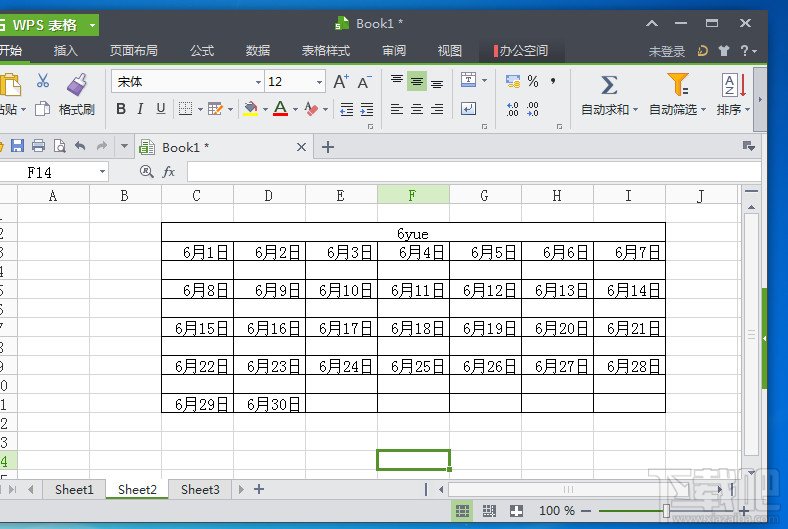The width and height of the screenshot is (788, 529).
Task: Click the Sort A-Z icon
Action: click(734, 85)
